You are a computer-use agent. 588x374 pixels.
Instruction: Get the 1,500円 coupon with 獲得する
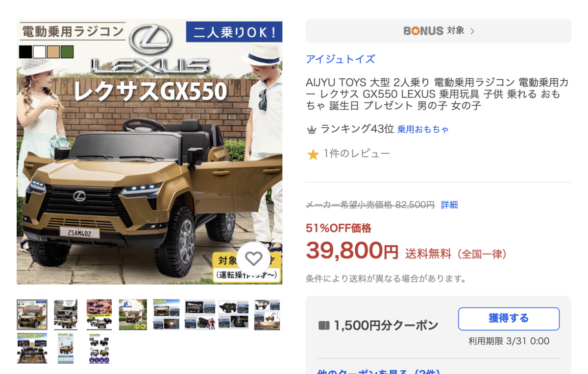click(x=509, y=319)
